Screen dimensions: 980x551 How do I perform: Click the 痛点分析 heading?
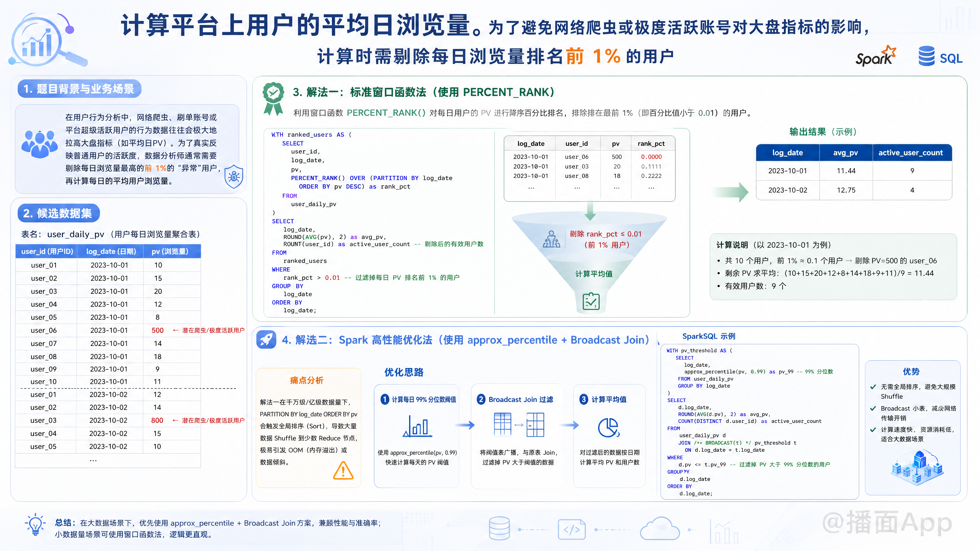pos(307,380)
